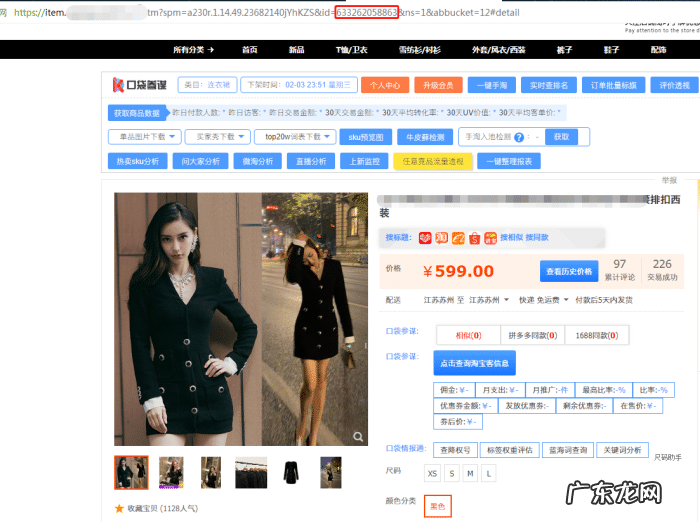Open 鞋子 category in navigation
700x522 pixels.
(x=611, y=50)
